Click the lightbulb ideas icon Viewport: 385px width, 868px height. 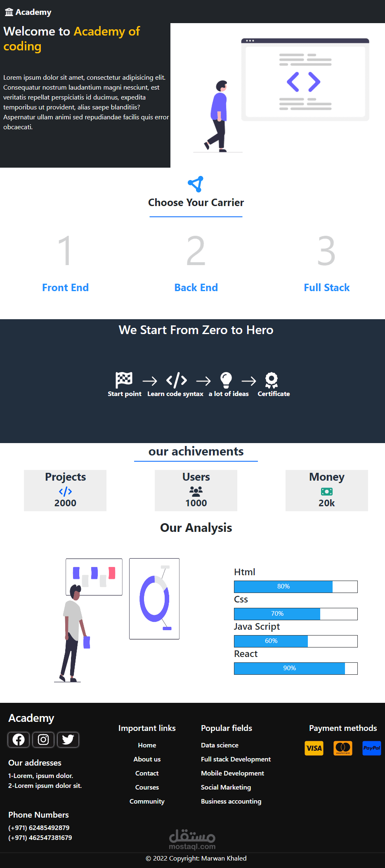point(226,380)
